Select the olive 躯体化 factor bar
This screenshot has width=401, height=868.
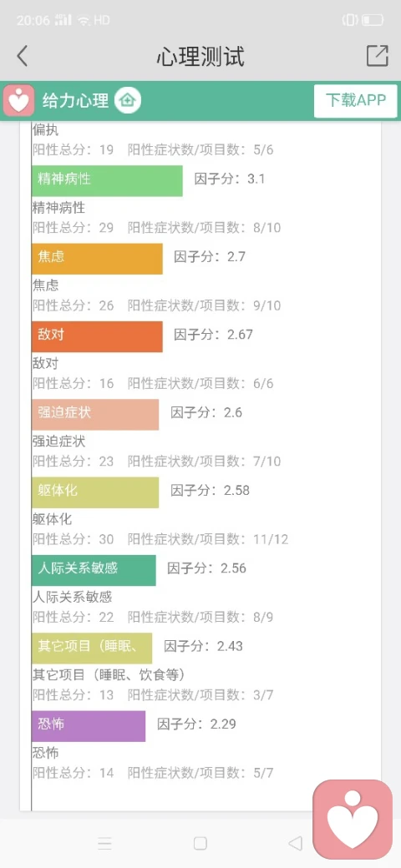pyautogui.click(x=95, y=492)
